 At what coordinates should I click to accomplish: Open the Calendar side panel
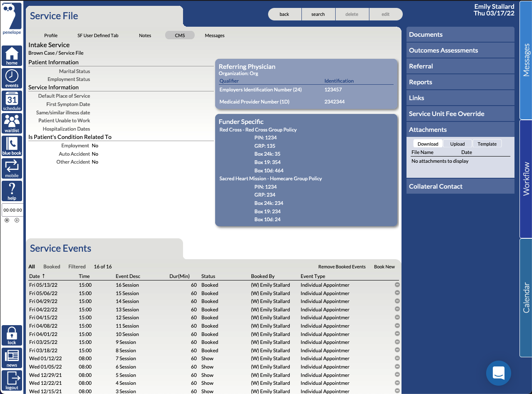tap(526, 298)
